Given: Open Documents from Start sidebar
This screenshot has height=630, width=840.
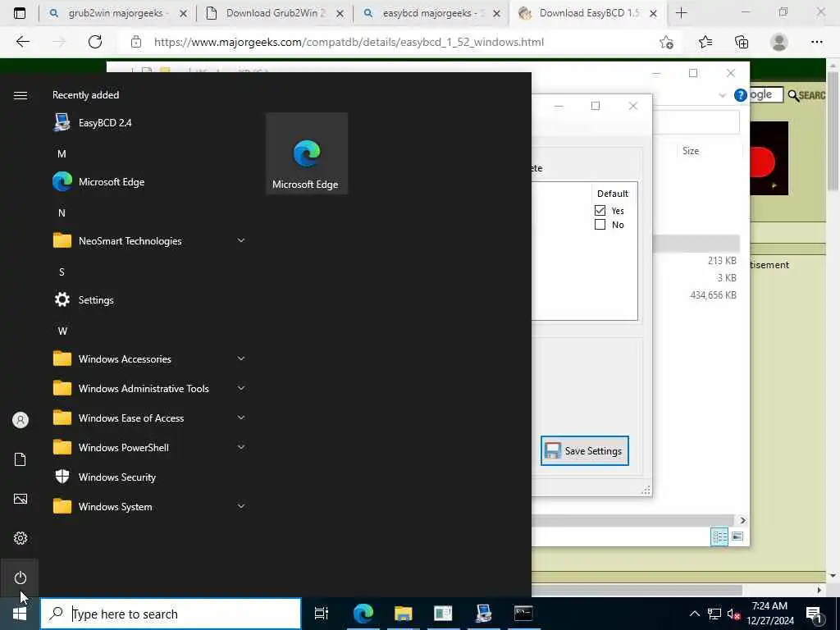Looking at the screenshot, I should [21, 459].
